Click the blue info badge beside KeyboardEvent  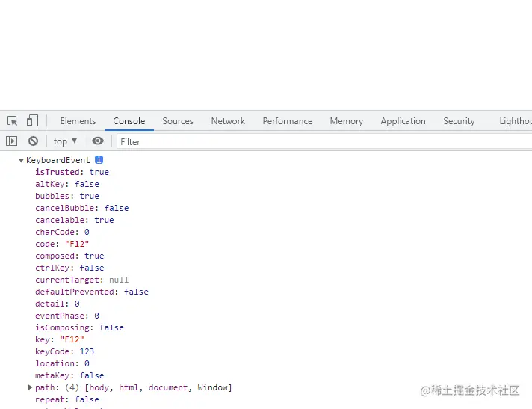pyautogui.click(x=99, y=159)
